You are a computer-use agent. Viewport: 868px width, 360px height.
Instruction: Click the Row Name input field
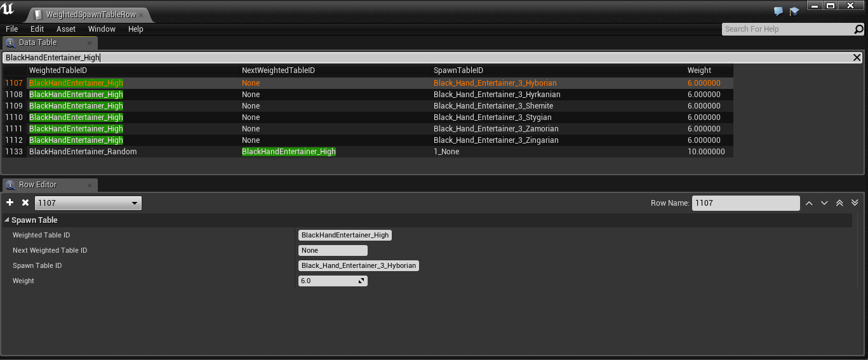pyautogui.click(x=745, y=203)
